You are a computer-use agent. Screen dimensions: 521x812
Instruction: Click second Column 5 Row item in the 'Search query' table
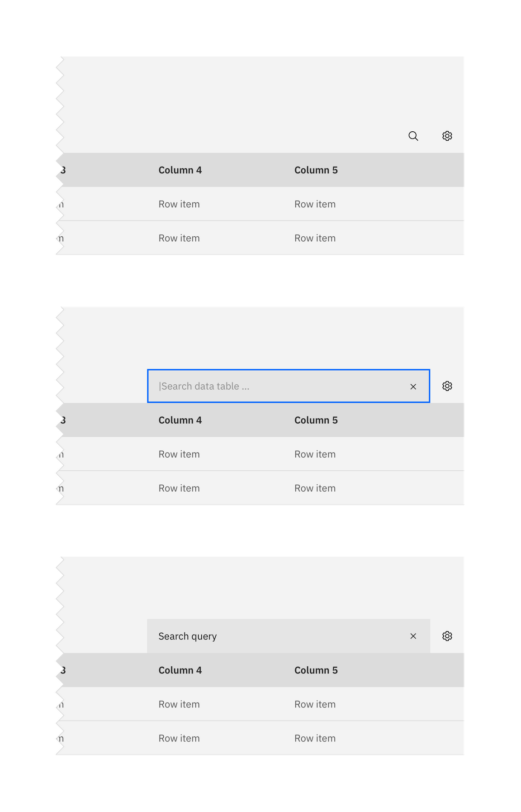pos(315,738)
